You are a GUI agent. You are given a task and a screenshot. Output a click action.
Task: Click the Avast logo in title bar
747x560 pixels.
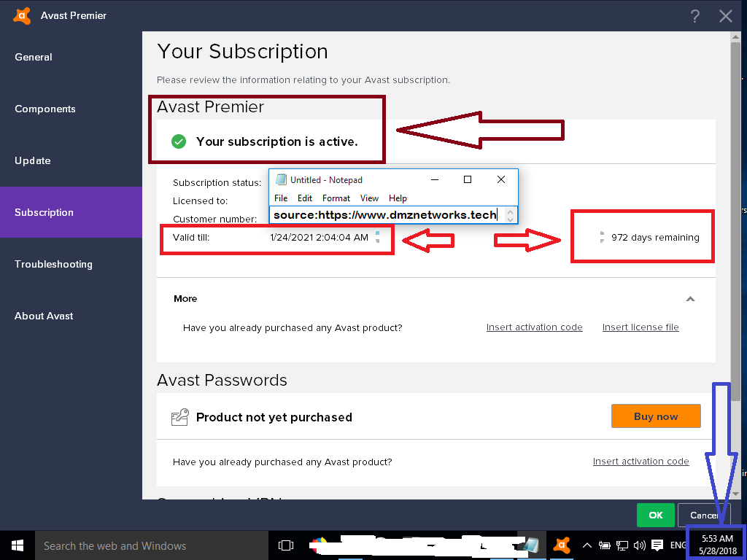tap(22, 15)
